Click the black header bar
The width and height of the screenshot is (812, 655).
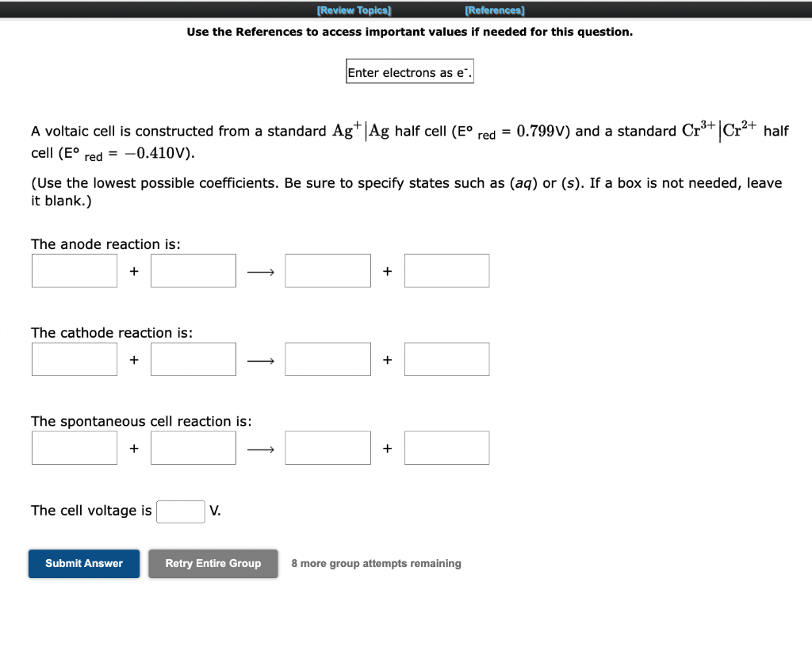[x=406, y=10]
